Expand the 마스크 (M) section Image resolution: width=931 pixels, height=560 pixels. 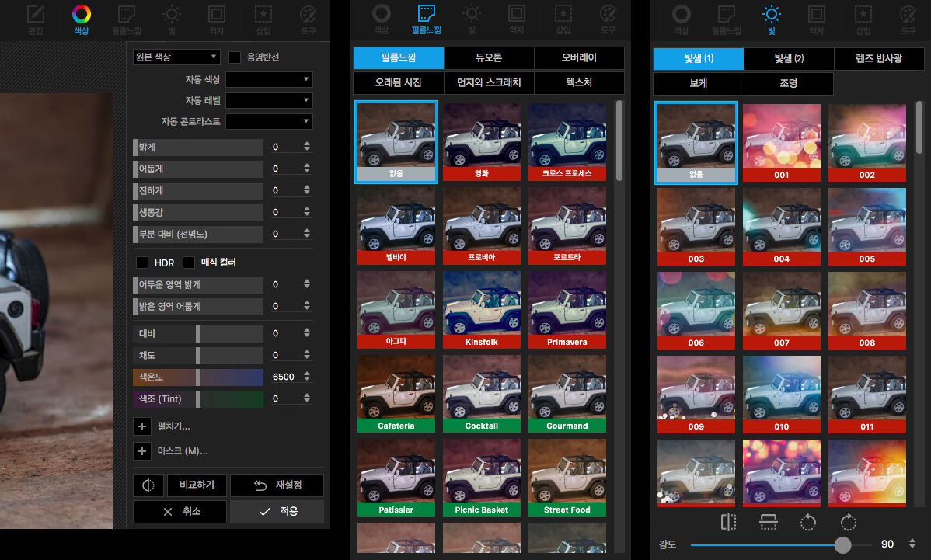(142, 450)
